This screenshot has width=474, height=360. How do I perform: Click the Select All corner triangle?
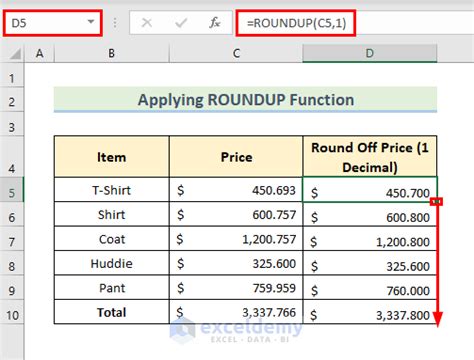tap(15, 54)
